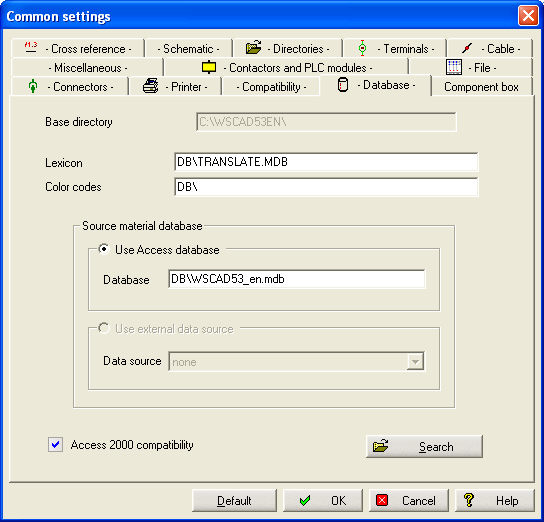
Task: Switch to the Schematic tab
Action: (188, 49)
